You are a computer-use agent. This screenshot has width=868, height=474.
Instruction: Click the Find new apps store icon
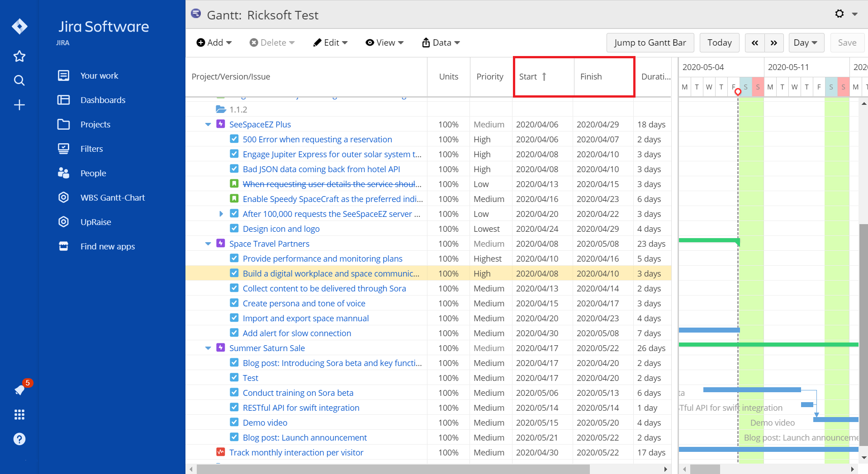click(64, 246)
